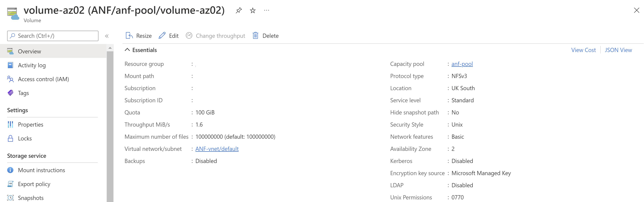Click the Delete trash icon

pos(255,36)
